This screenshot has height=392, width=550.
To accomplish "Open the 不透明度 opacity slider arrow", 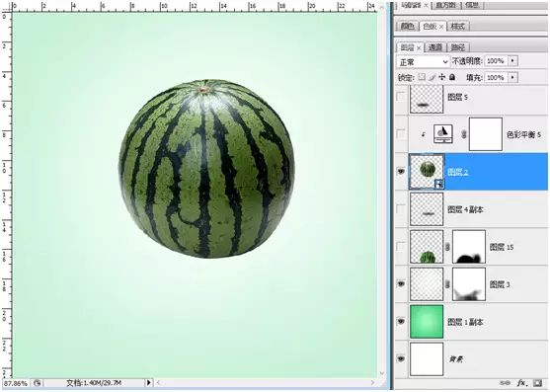I will tap(513, 61).
